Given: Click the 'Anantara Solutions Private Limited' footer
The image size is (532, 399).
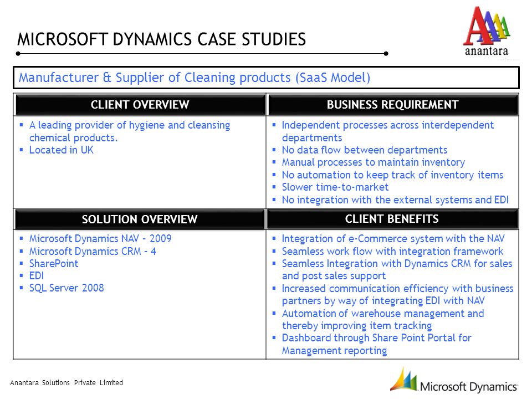Looking at the screenshot, I should click(66, 383).
